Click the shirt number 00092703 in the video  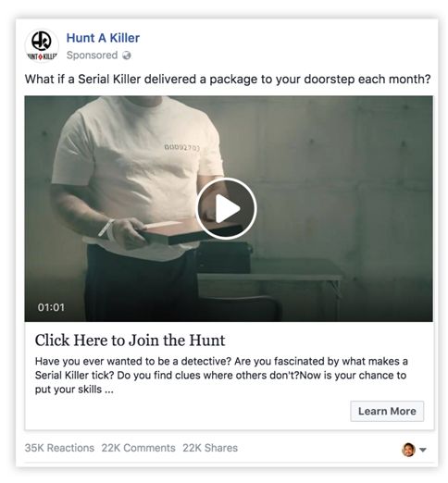click(182, 148)
